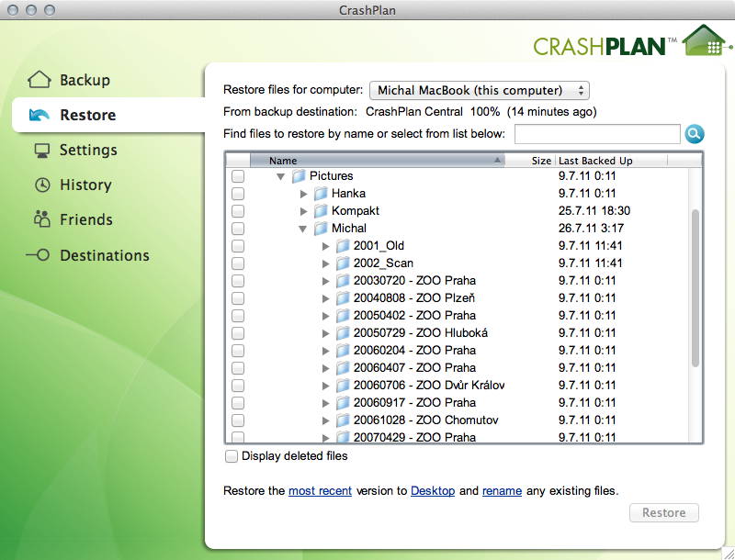Image resolution: width=735 pixels, height=560 pixels.
Task: Check the Pictures folder checkbox
Action: coord(238,176)
